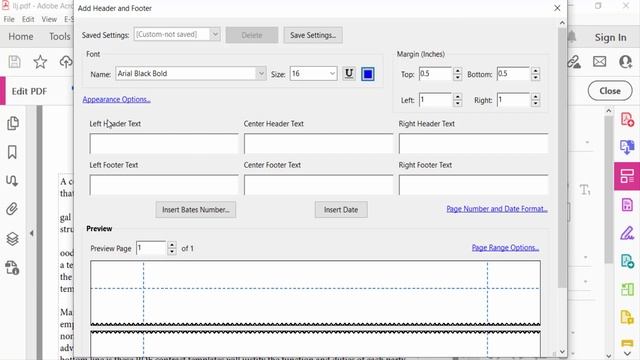This screenshot has height=360, width=640.
Task: Click the text format T icon in right panel
Action: [584, 190]
